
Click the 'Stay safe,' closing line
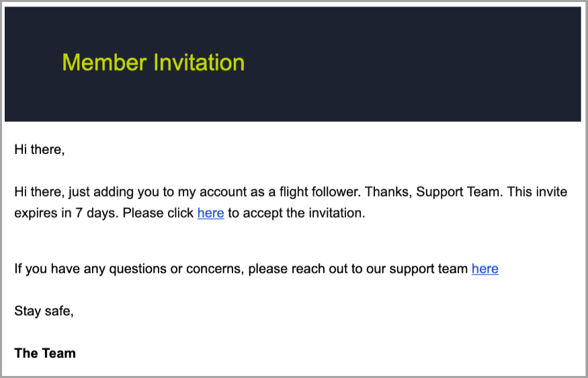click(x=44, y=311)
